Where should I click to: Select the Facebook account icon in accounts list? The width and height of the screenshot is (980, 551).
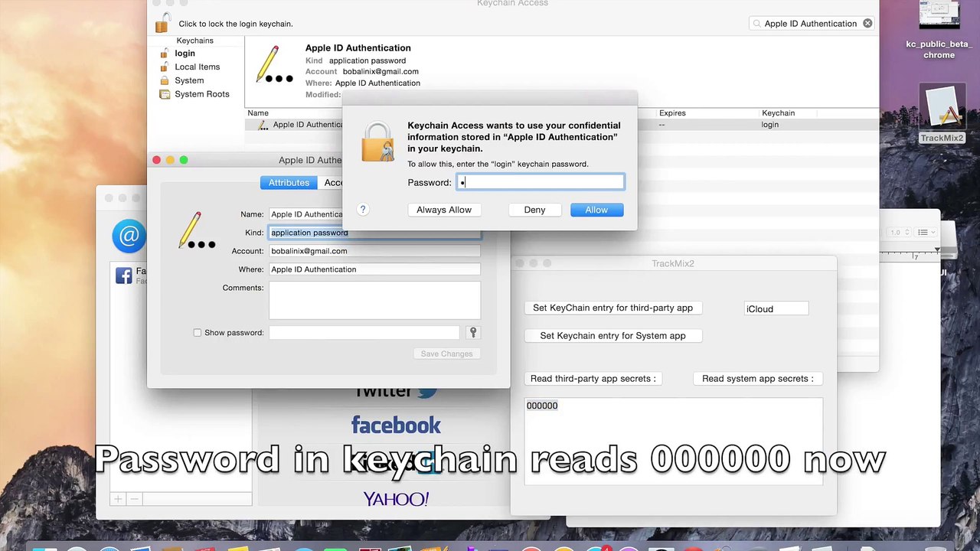pyautogui.click(x=123, y=275)
